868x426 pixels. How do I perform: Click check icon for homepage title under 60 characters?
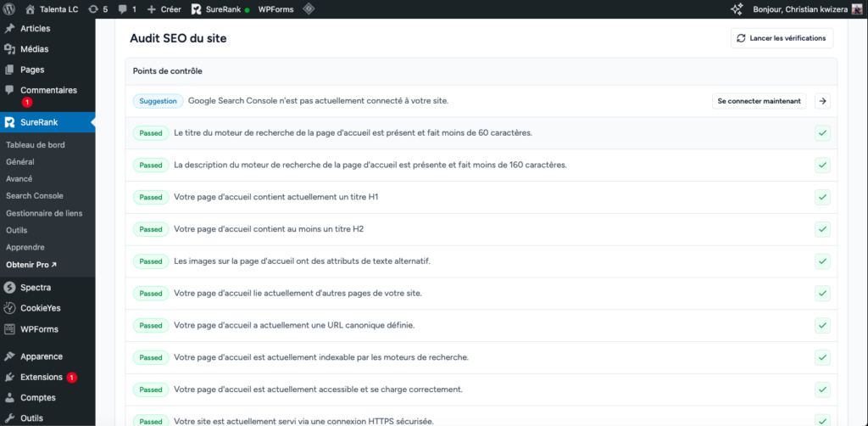[822, 133]
